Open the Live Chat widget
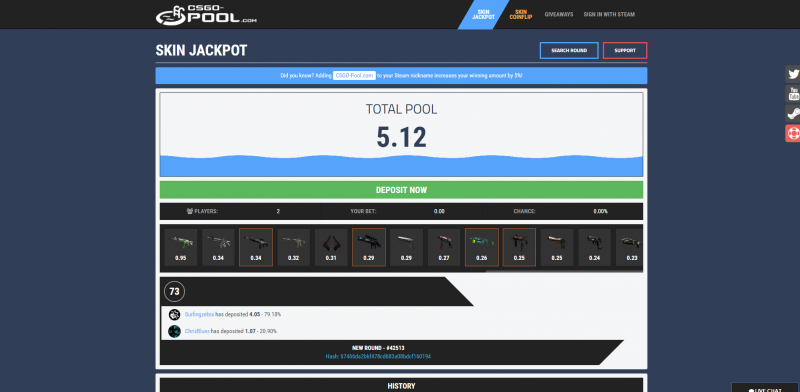800x392 pixels. [765, 388]
